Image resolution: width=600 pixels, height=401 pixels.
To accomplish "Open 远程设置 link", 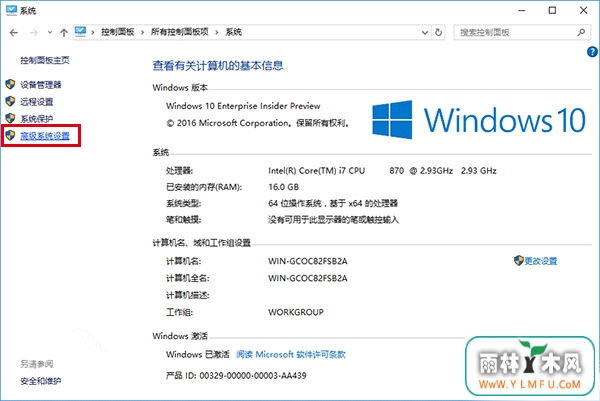I will [x=37, y=102].
